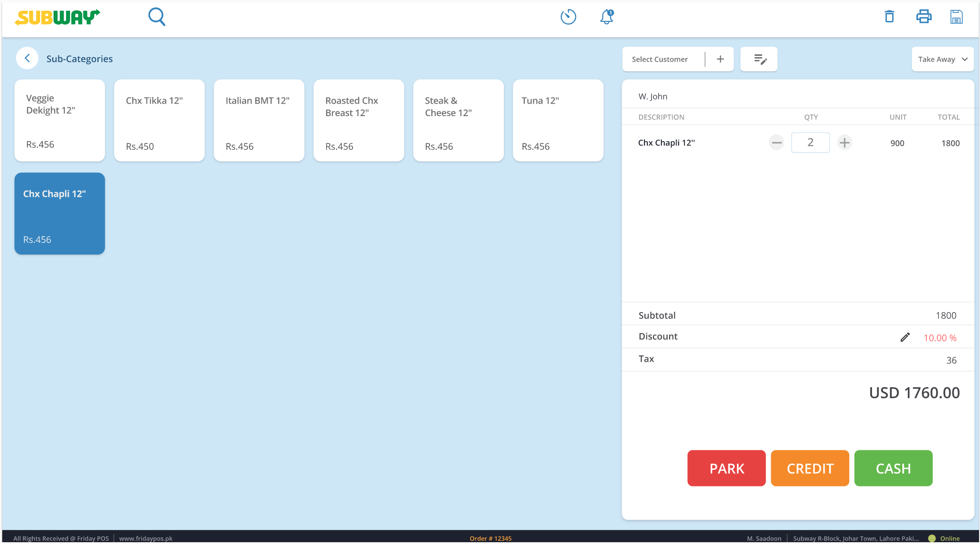The width and height of the screenshot is (980, 544).
Task: Edit the discount with pencil icon
Action: pyautogui.click(x=905, y=338)
